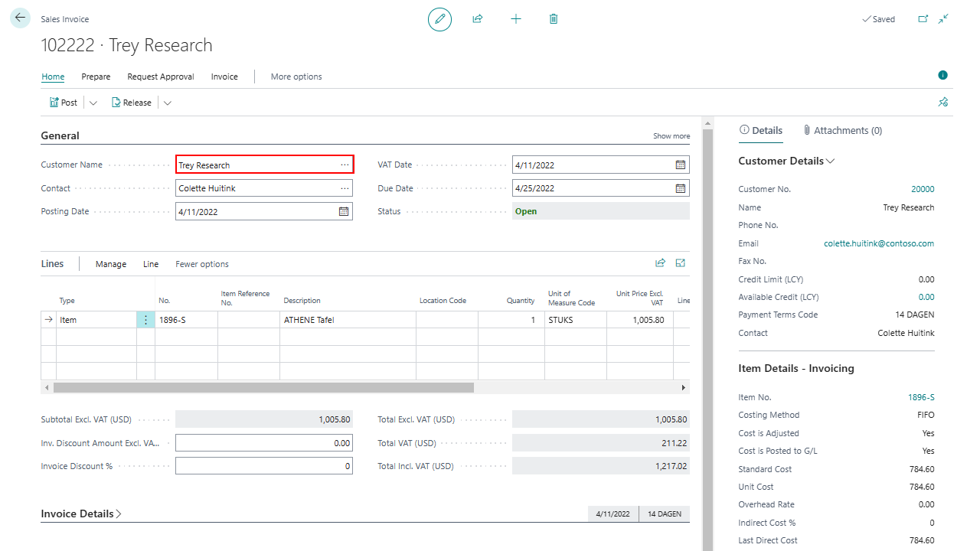Image resolution: width=980 pixels, height=551 pixels.
Task: Open the Line menu in Lines
Action: [151, 264]
